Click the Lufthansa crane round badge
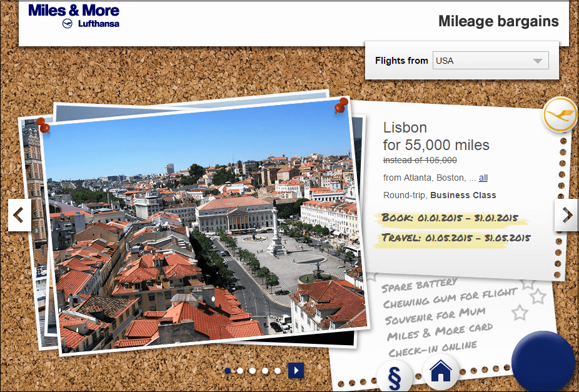Image resolution: width=579 pixels, height=392 pixels. pyautogui.click(x=560, y=115)
